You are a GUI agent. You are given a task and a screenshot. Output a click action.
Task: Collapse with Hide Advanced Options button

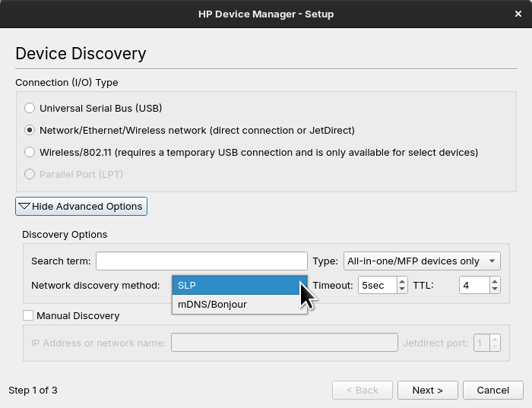coord(81,206)
